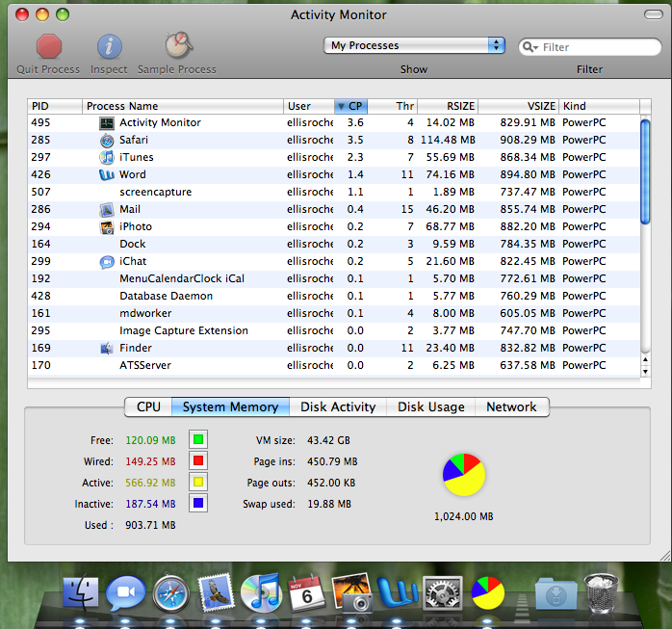Open Finder from the Dock
The image size is (672, 629).
(x=81, y=593)
